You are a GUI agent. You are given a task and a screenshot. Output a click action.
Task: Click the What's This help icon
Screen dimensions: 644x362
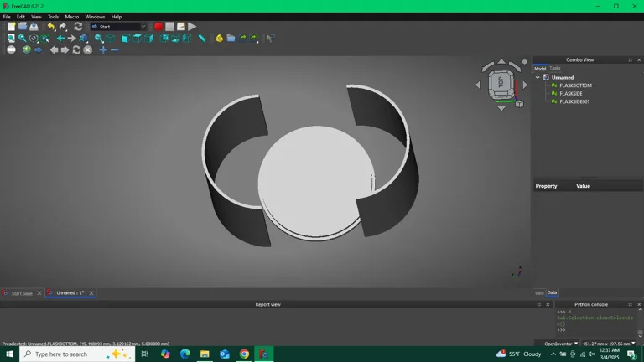270,39
